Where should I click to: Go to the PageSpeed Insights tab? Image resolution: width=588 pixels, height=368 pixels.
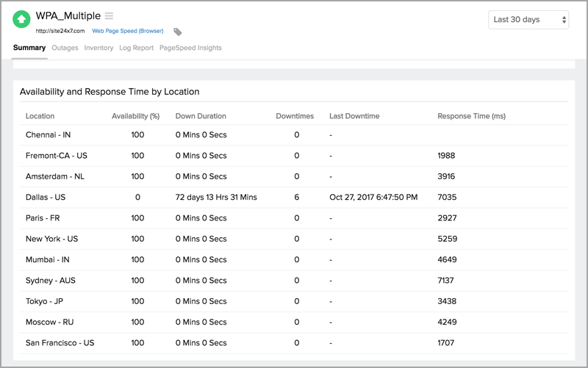pos(190,48)
